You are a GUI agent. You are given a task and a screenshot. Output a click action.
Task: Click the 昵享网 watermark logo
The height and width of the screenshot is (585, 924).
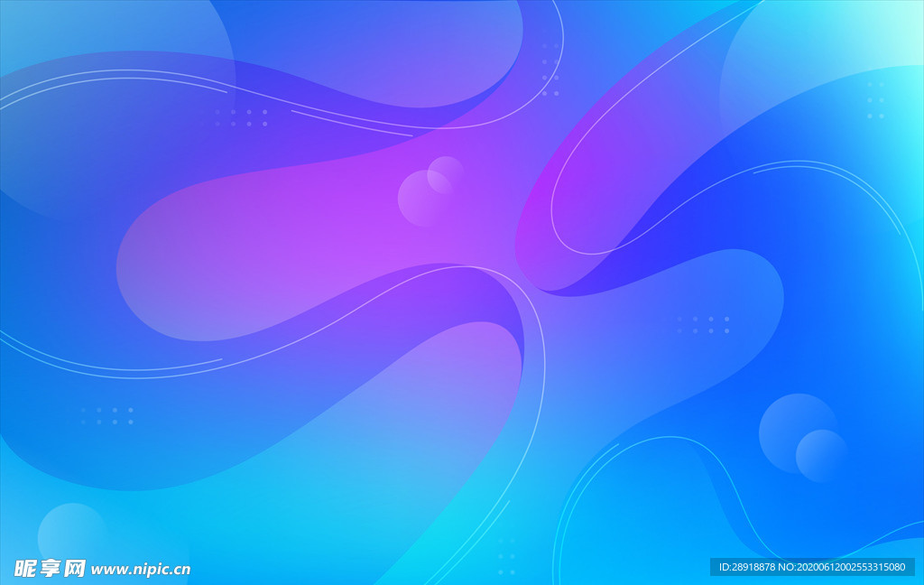click(50, 568)
